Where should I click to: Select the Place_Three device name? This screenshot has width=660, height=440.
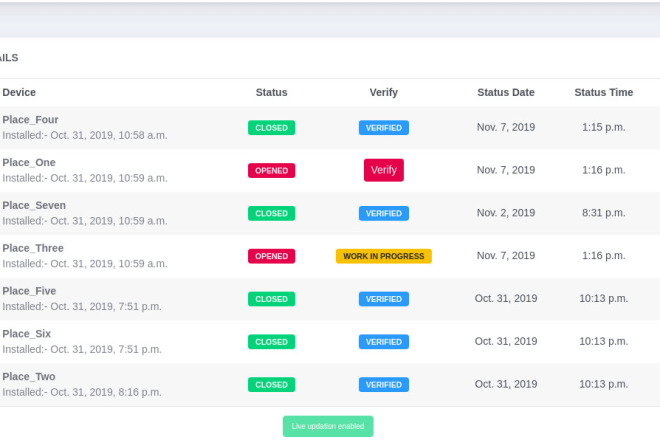pos(33,248)
